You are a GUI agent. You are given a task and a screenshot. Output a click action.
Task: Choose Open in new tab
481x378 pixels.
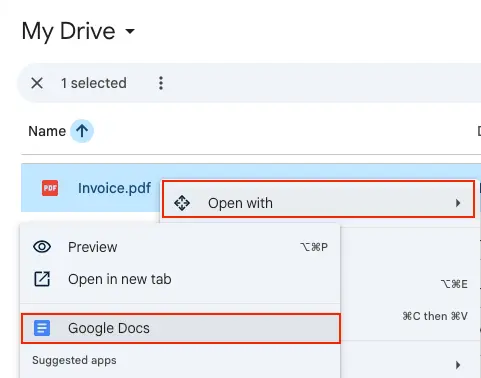point(180,279)
